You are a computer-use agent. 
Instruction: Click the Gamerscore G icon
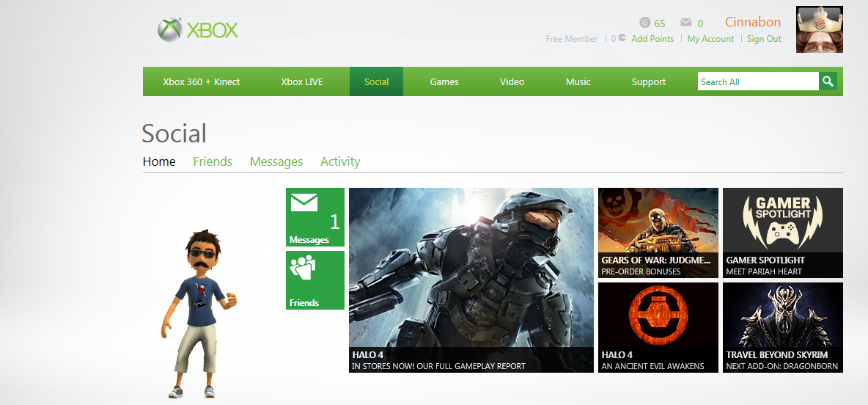pos(644,23)
